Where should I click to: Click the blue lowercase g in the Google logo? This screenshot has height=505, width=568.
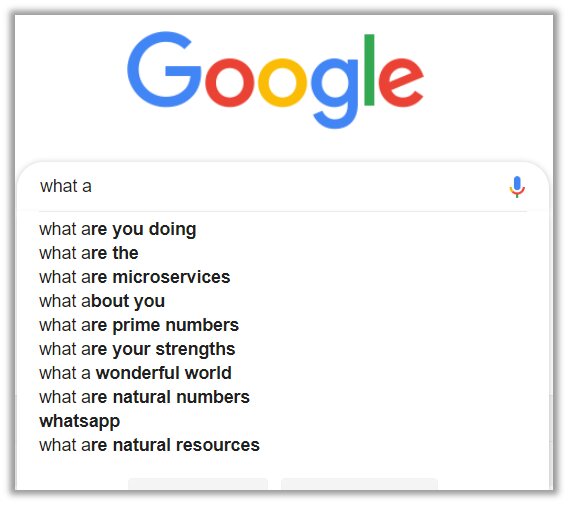pyautogui.click(x=335, y=92)
